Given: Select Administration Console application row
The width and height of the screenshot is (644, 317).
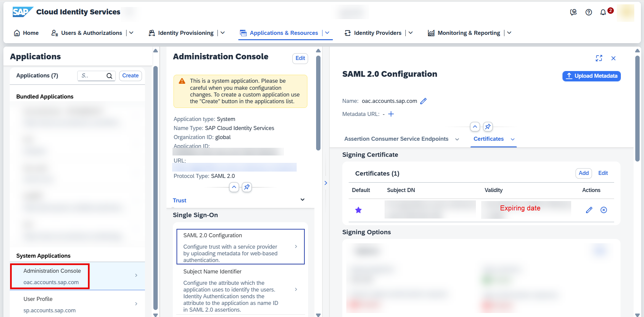Looking at the screenshot, I should 78,276.
